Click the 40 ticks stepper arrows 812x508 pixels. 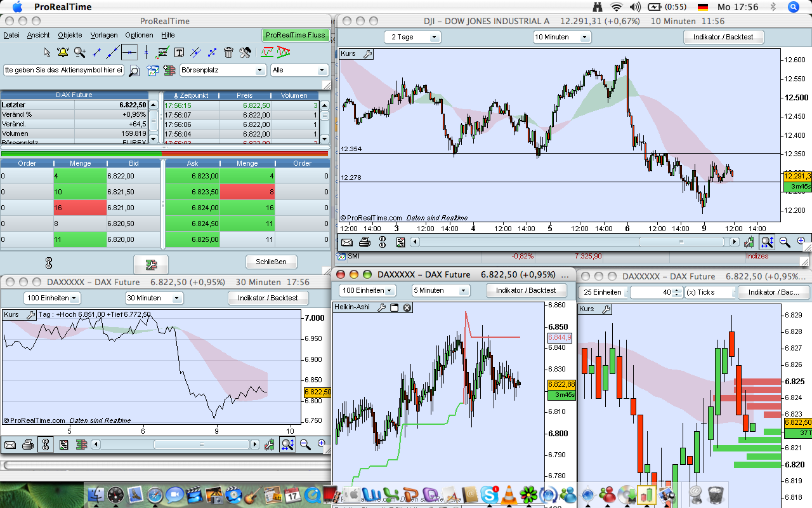pyautogui.click(x=678, y=292)
